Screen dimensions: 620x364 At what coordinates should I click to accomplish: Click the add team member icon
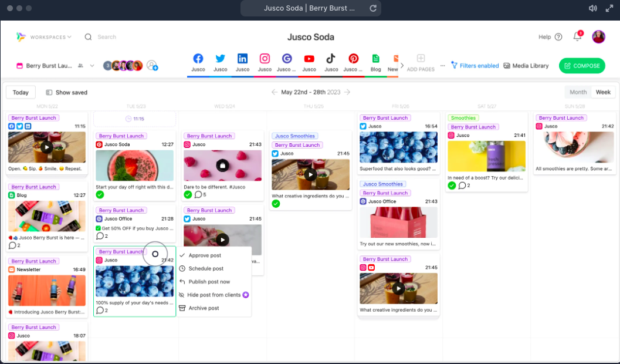pos(152,65)
